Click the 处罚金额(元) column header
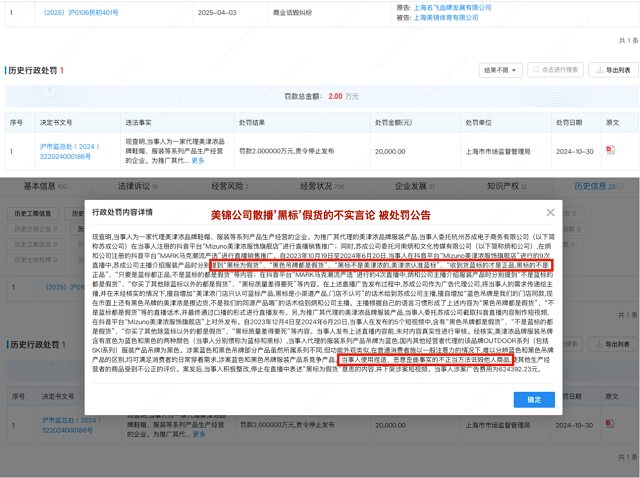640x478 pixels. coord(393,122)
